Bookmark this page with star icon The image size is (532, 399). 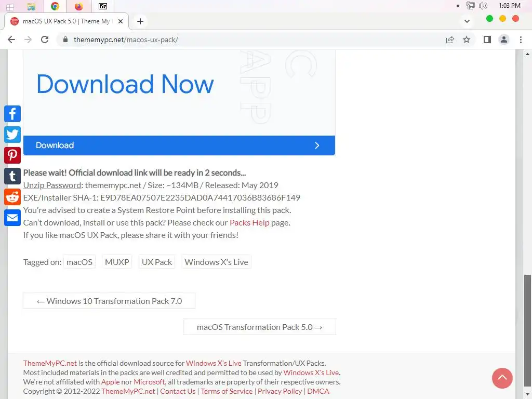pyautogui.click(x=467, y=39)
